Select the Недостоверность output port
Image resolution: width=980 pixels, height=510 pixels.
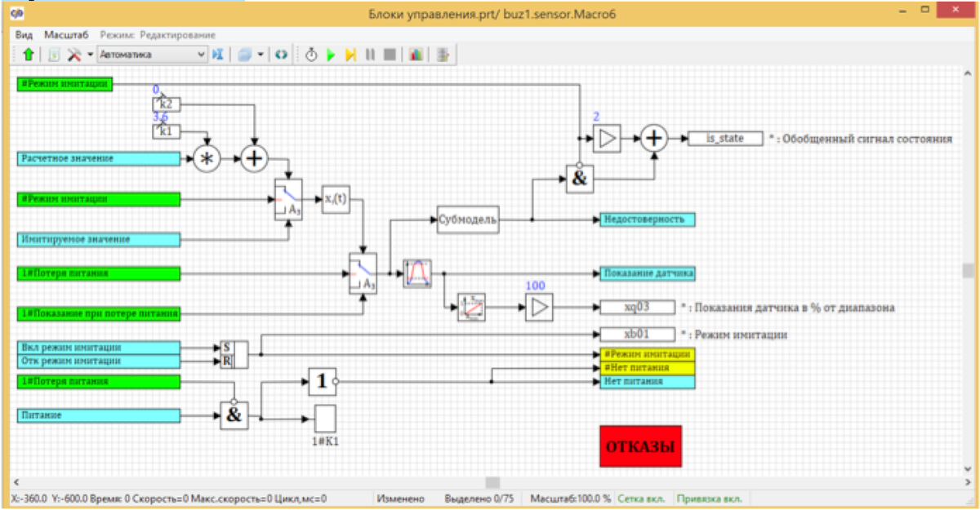648,220
